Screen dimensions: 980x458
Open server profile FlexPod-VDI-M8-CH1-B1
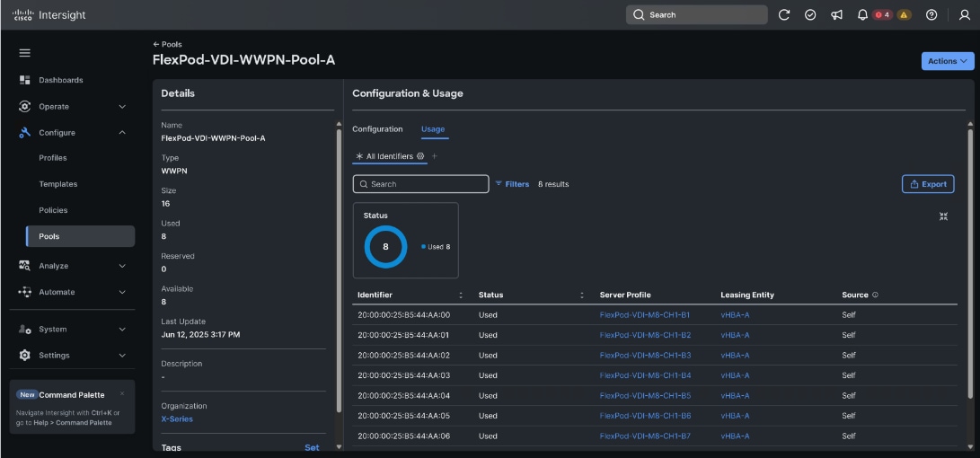pyautogui.click(x=645, y=315)
